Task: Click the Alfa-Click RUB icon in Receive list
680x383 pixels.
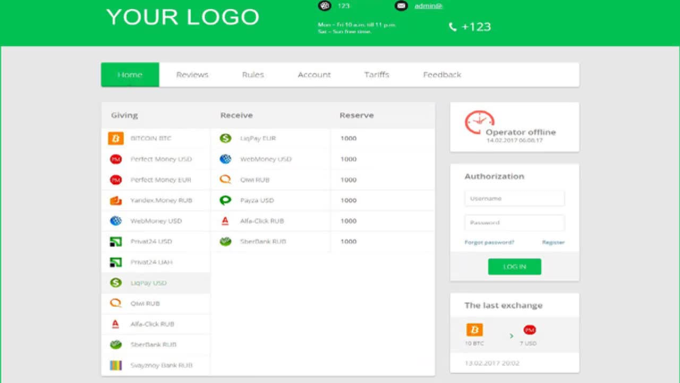Action: pyautogui.click(x=225, y=221)
